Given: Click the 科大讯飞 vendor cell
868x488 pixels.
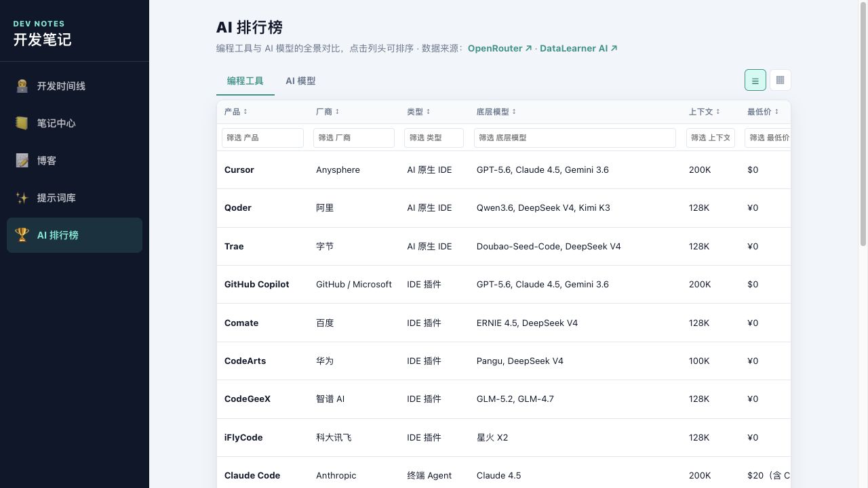Looking at the screenshot, I should point(334,438).
